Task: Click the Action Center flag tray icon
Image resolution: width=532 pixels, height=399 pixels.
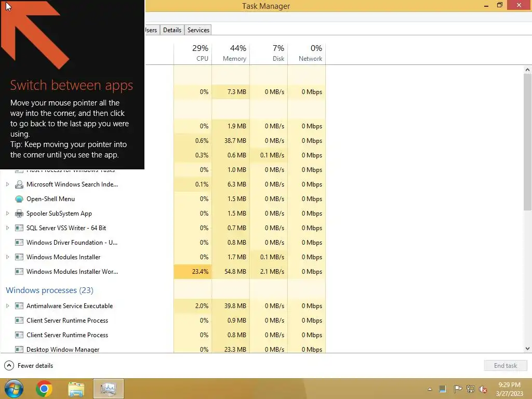Action: click(x=458, y=389)
